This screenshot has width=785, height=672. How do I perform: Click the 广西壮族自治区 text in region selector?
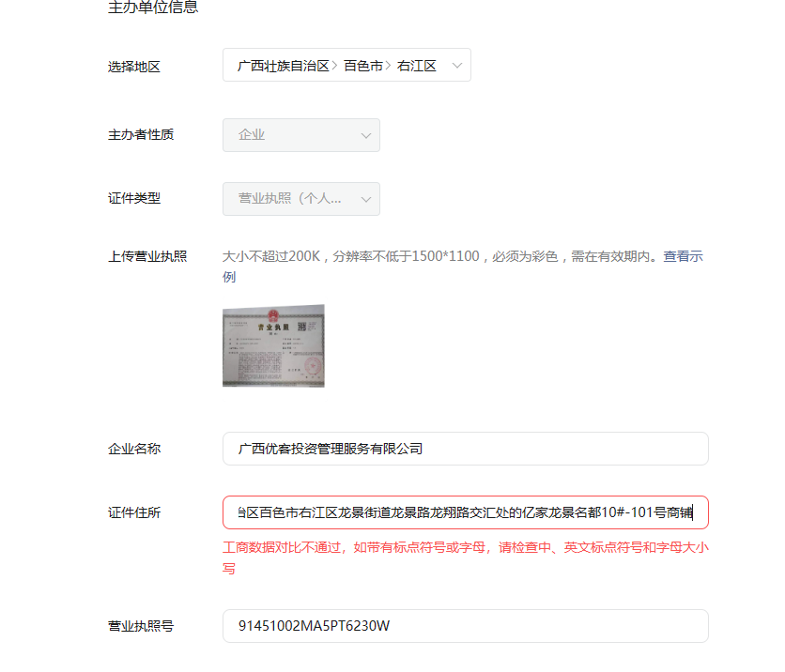(x=284, y=66)
